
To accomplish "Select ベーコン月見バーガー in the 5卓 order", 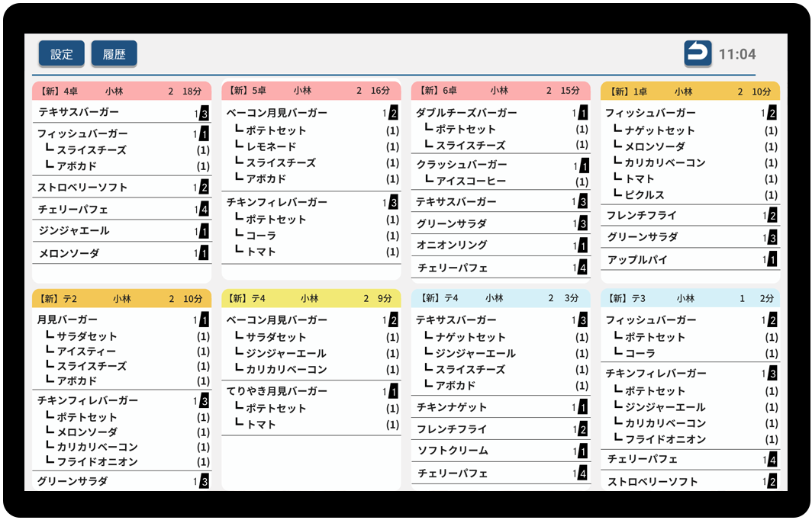I will (x=311, y=113).
